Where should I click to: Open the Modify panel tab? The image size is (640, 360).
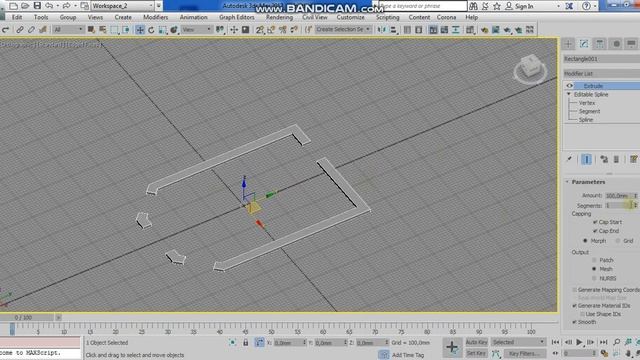point(584,44)
